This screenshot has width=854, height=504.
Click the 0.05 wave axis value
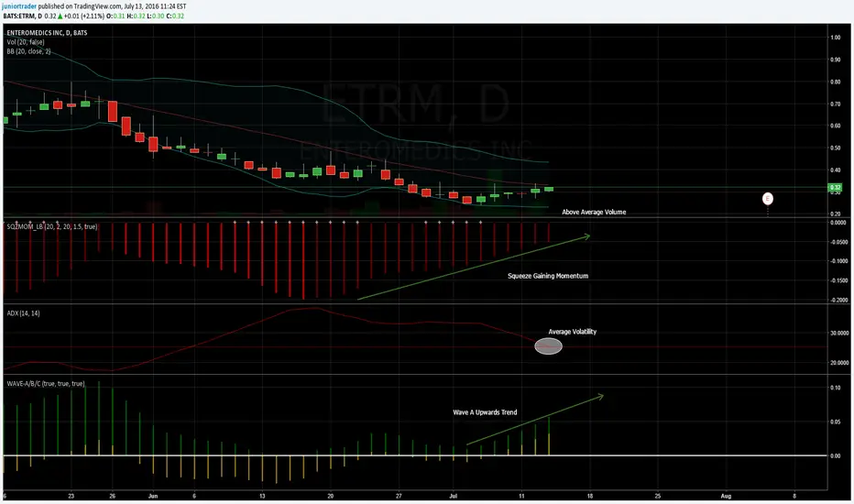835,422
